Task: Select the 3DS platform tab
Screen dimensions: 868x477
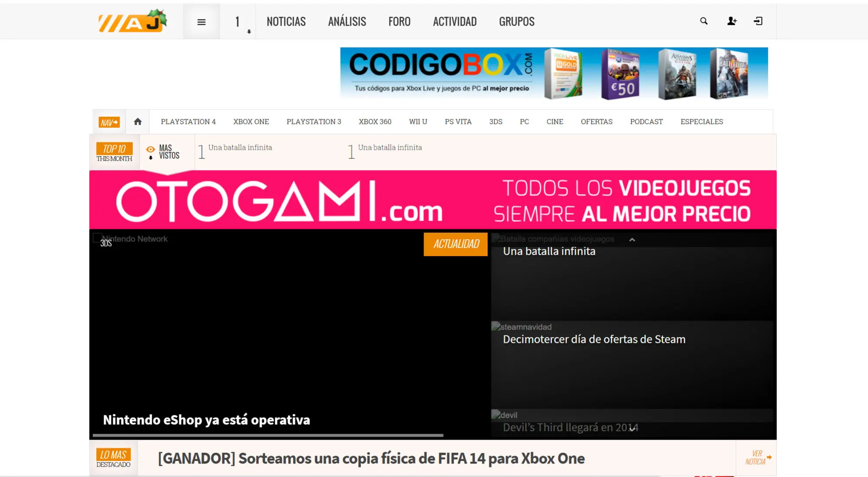Action: pos(496,122)
